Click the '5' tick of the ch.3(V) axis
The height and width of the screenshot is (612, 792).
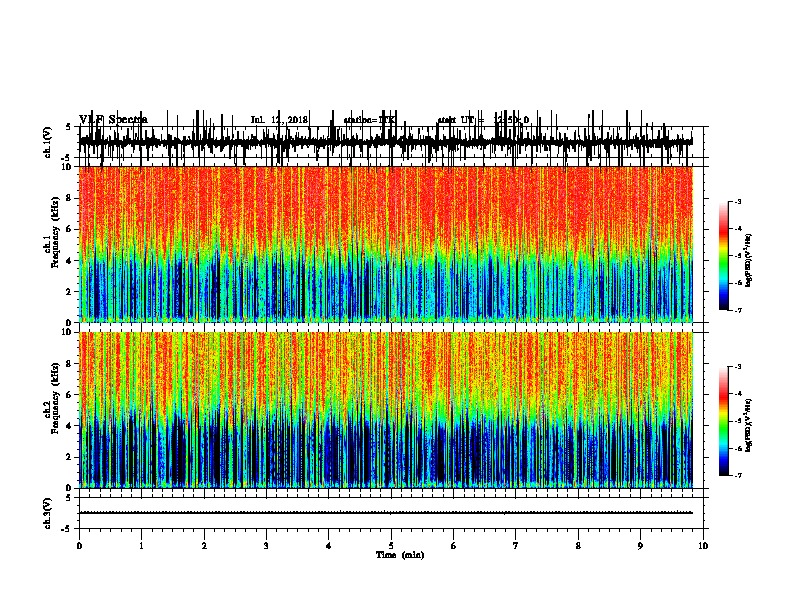(70, 498)
